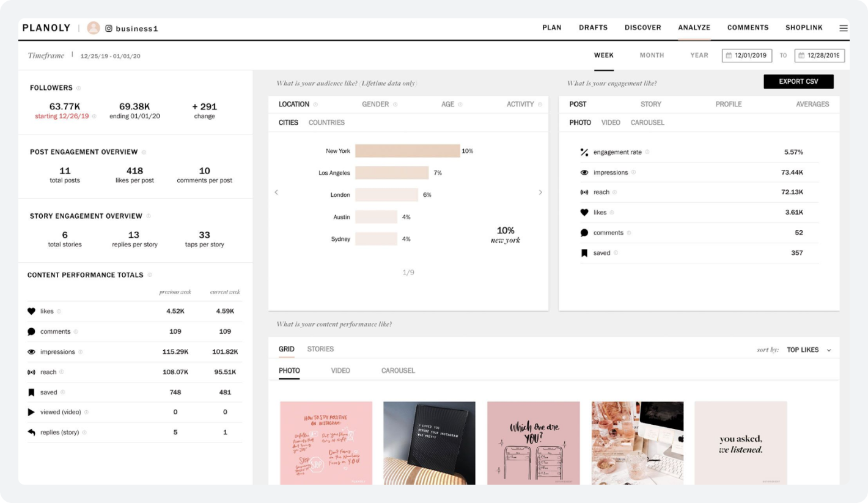Viewport: 868px width, 503px height.
Task: Open the black letter board post thumbnail
Action: click(429, 443)
